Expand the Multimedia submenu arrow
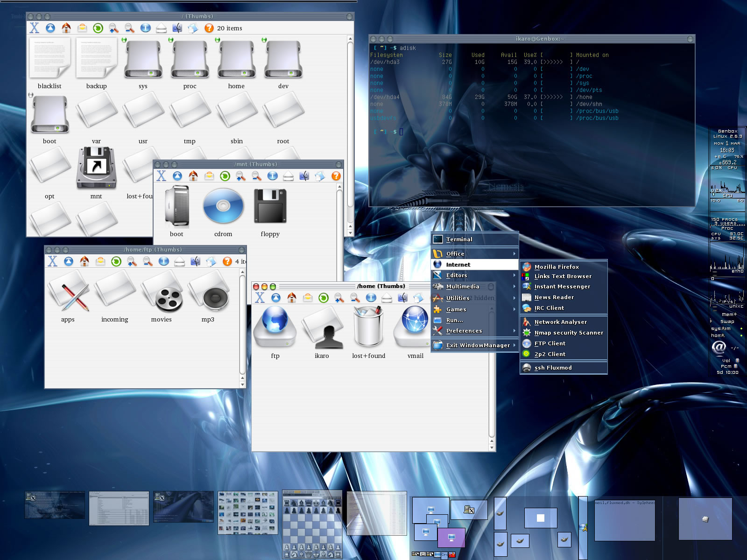The image size is (747, 560). (x=515, y=287)
